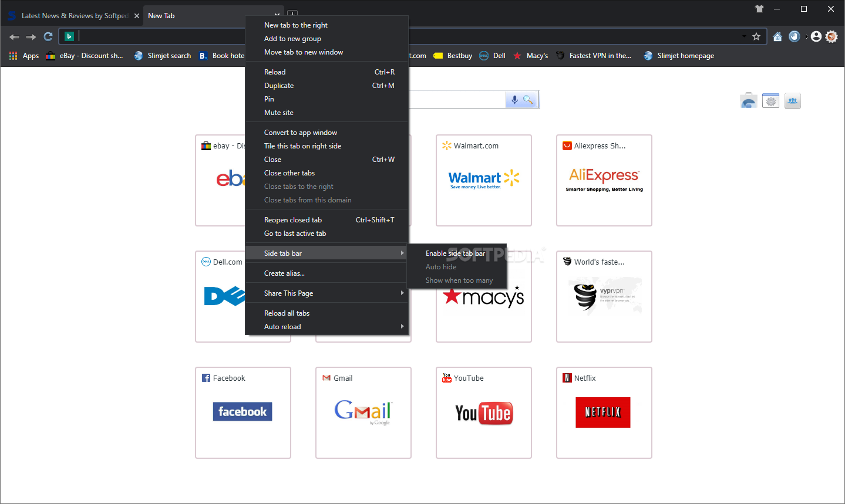
Task: Open Bestbuy bookmark
Action: (453, 56)
